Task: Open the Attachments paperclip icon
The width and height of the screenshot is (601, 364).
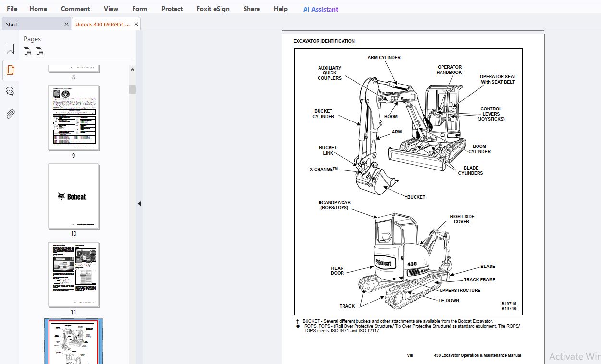Action: pos(10,114)
